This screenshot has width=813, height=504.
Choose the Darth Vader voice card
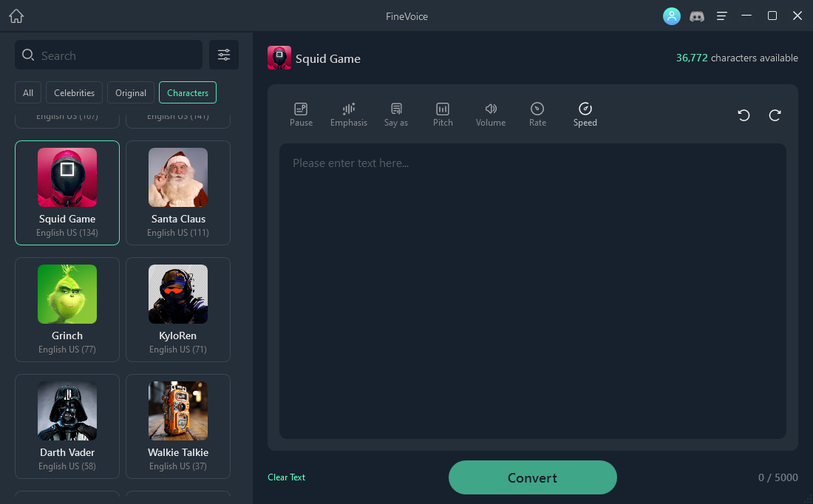(67, 426)
